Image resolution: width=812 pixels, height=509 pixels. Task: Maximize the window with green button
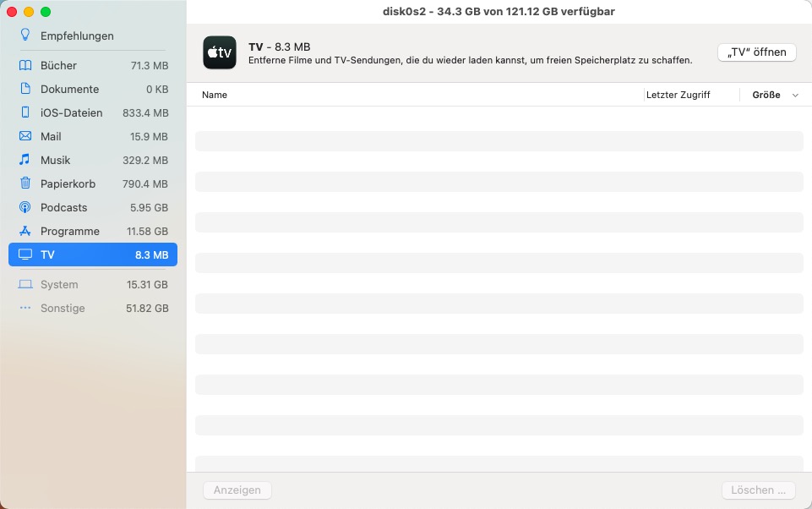point(46,11)
